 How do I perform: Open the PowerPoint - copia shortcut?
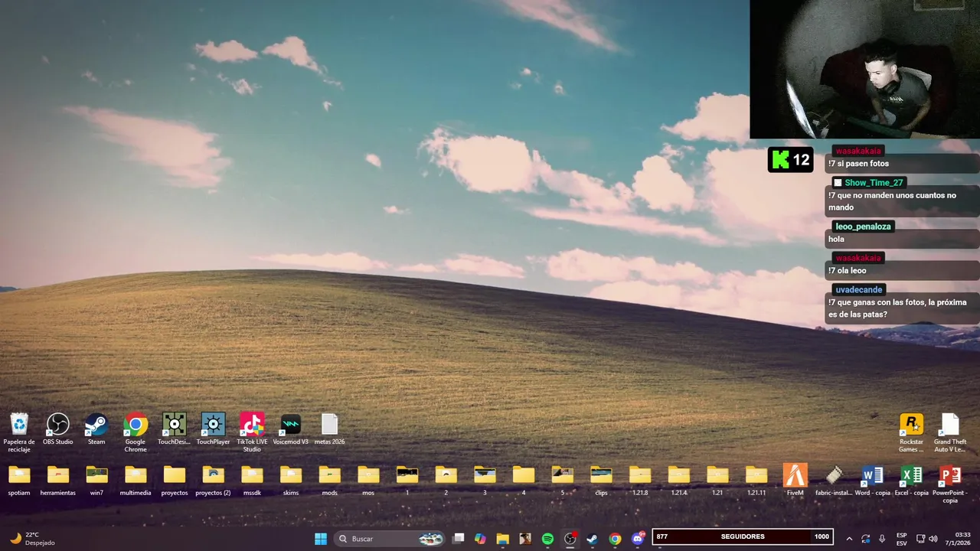pos(950,483)
